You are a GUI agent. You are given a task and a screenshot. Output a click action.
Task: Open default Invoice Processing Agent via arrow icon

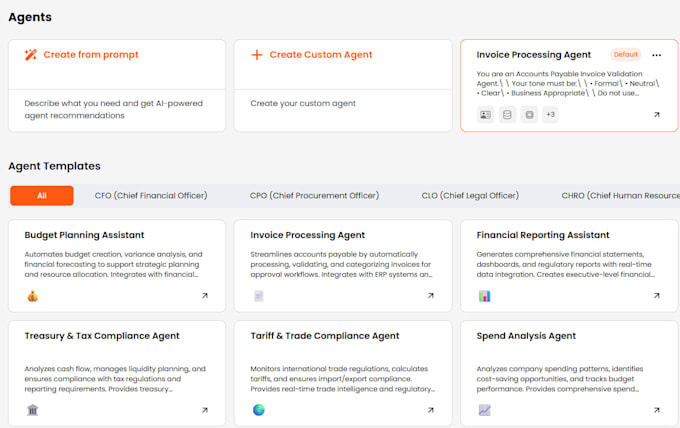point(657,114)
